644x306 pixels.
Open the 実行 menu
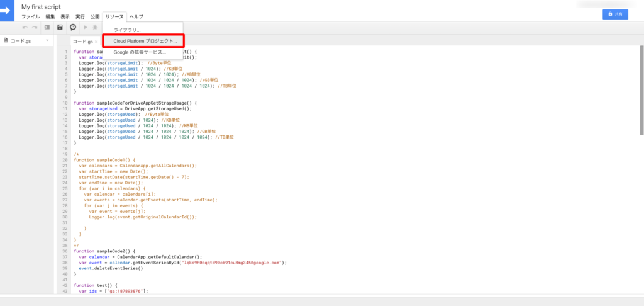(x=80, y=17)
